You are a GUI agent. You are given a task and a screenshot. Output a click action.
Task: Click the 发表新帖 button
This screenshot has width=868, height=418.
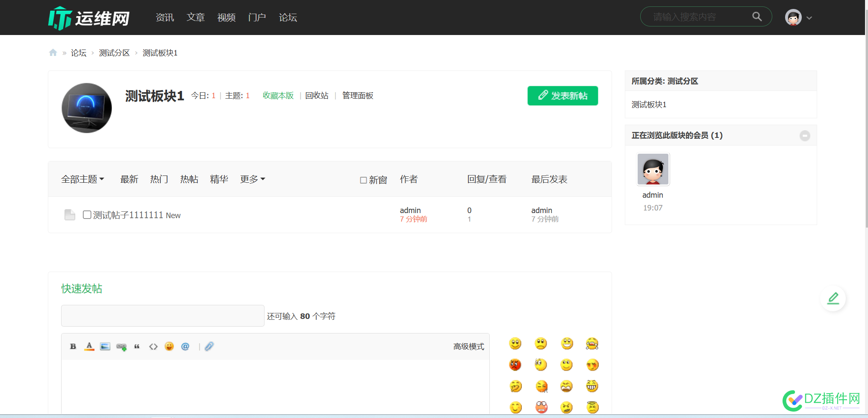[x=562, y=96]
